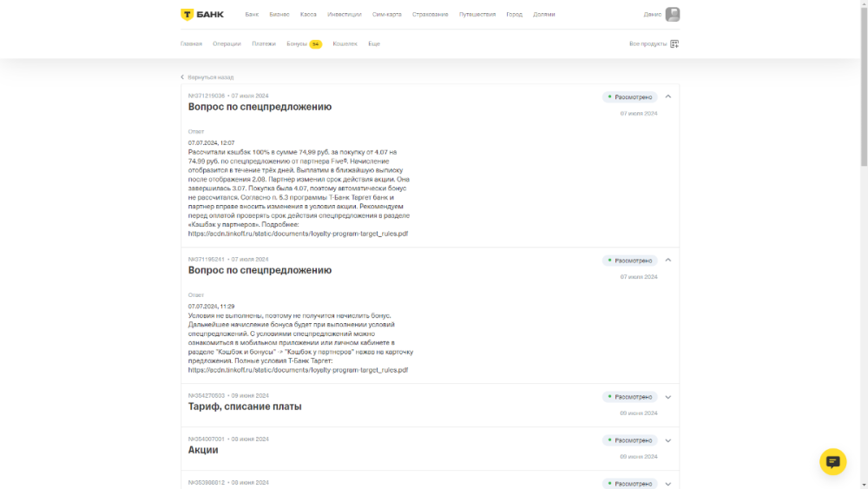Screen dimensions: 868x489
Task: Go to the Платежи tab
Action: 264,43
